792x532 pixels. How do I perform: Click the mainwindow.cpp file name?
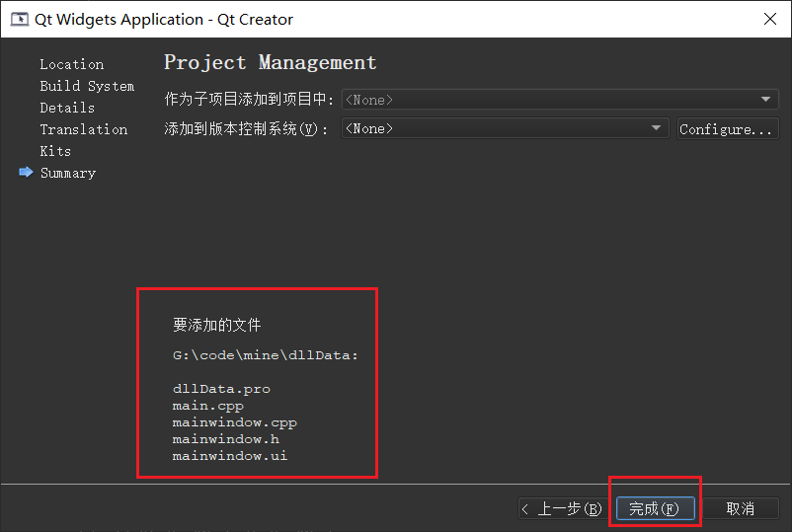point(234,422)
